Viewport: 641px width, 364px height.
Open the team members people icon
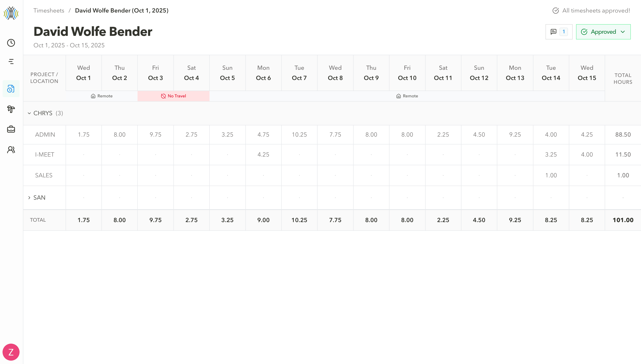[x=11, y=150]
